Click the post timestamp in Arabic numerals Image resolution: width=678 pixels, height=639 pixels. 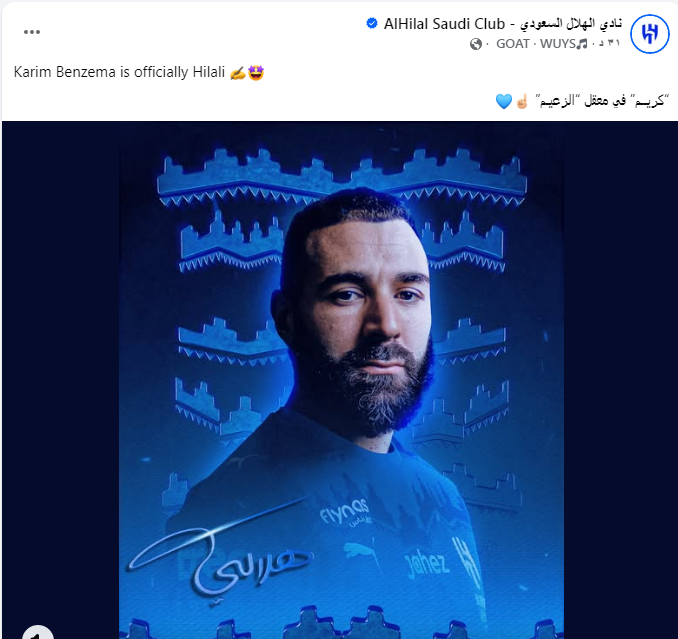coord(609,43)
